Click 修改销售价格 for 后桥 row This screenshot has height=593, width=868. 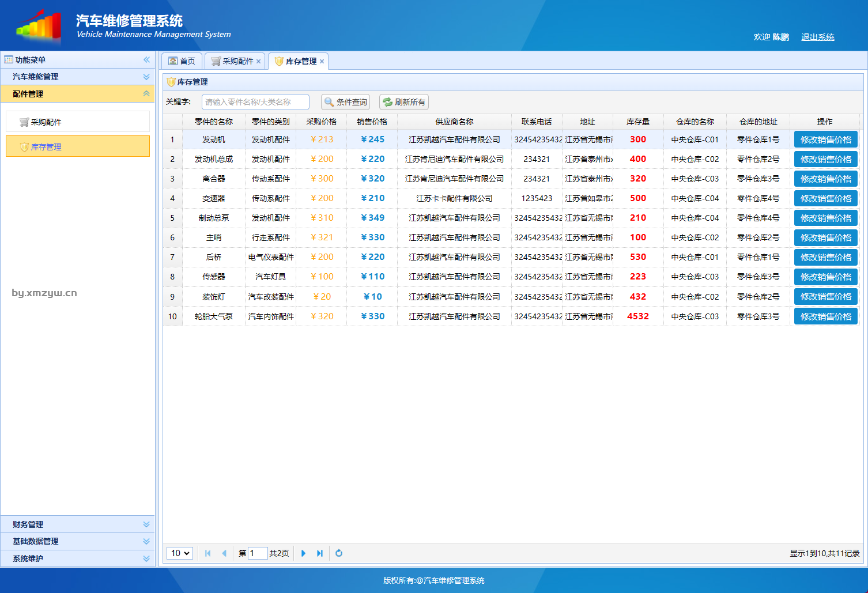point(825,257)
